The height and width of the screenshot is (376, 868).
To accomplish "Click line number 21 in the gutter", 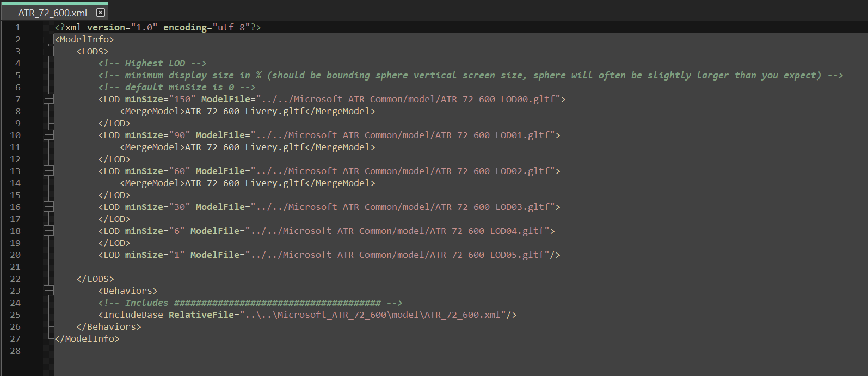I will coord(15,267).
